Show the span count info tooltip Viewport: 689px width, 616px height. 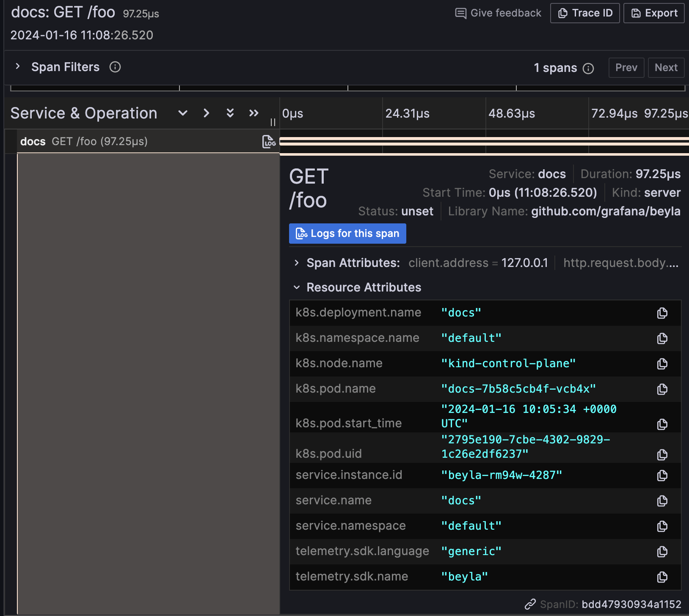588,68
